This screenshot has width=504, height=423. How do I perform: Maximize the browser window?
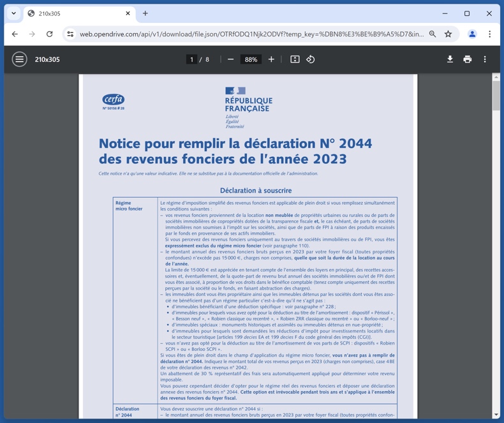467,13
